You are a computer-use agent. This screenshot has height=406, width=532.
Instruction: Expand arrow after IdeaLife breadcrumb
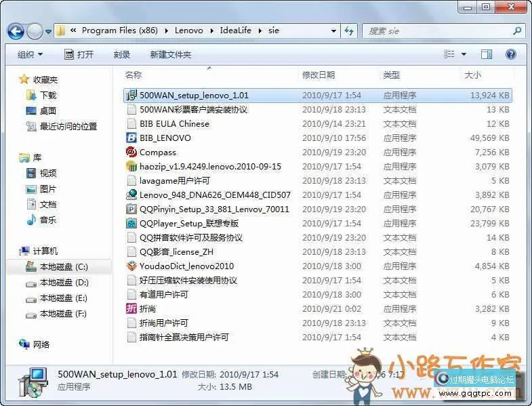pos(260,31)
